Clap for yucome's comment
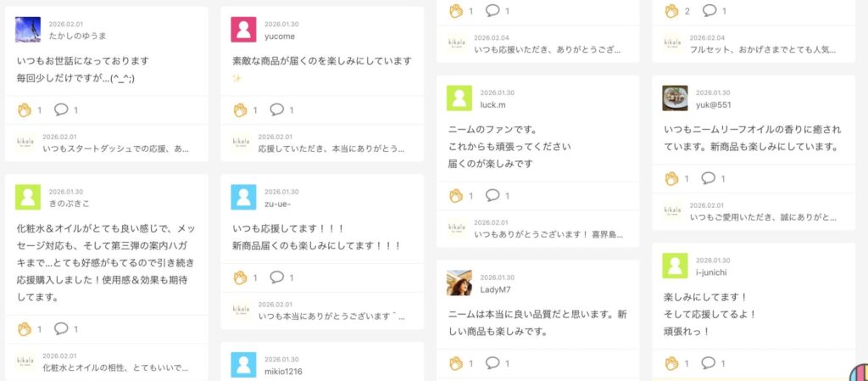The height and width of the screenshot is (381, 868). tap(240, 109)
